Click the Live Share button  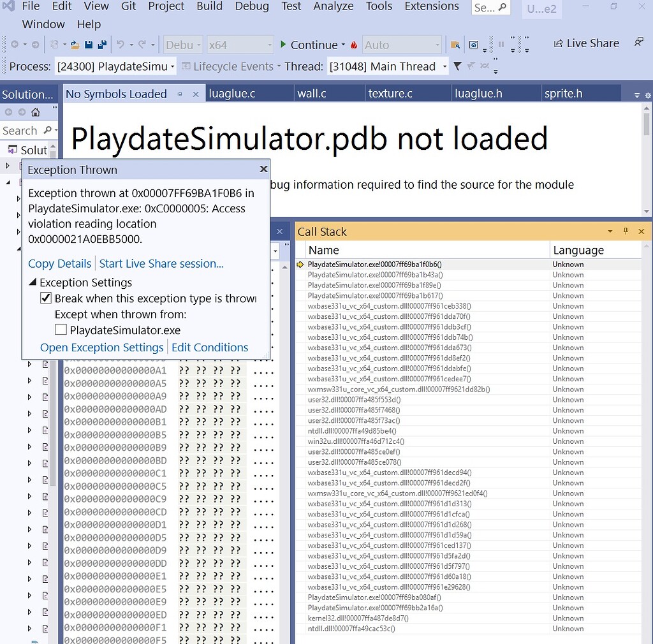(x=586, y=43)
